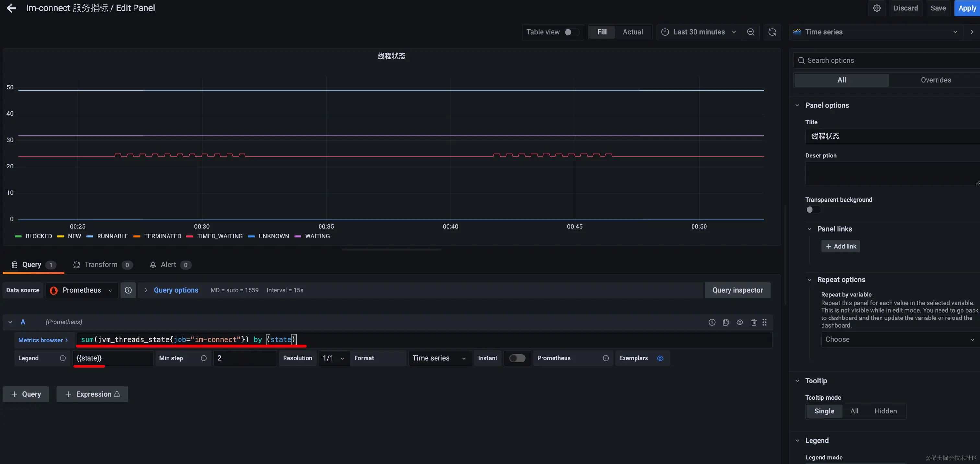This screenshot has height=464, width=980.
Task: Switch to the Overrides tab
Action: click(936, 80)
